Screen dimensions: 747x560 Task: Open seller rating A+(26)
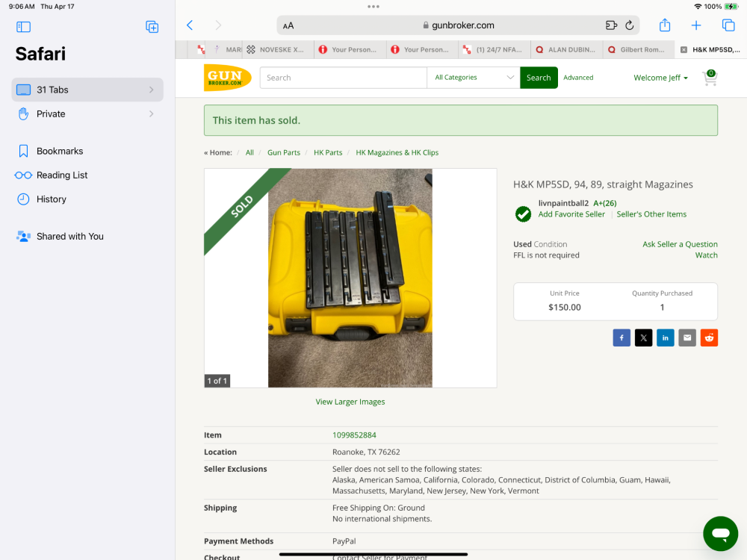click(x=605, y=203)
